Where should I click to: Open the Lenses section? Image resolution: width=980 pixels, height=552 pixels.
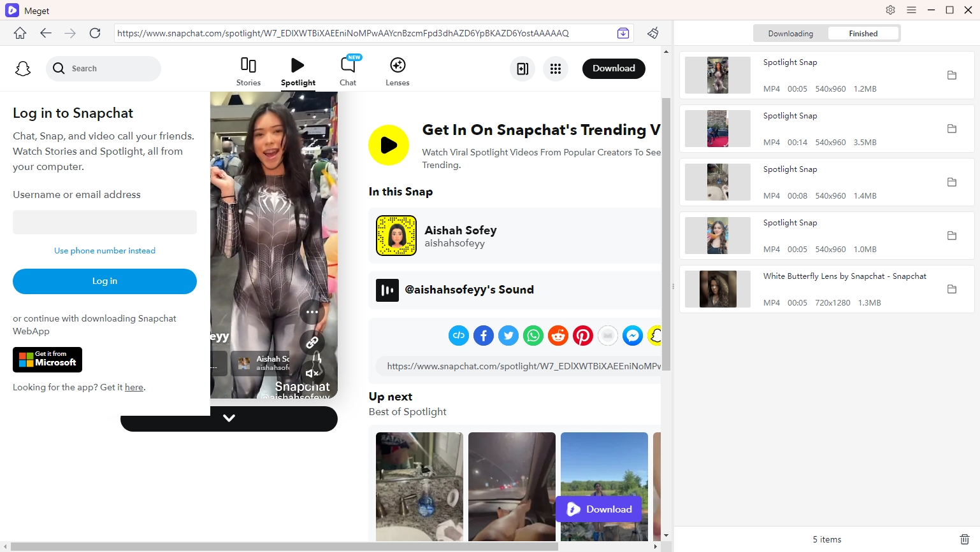pyautogui.click(x=398, y=72)
